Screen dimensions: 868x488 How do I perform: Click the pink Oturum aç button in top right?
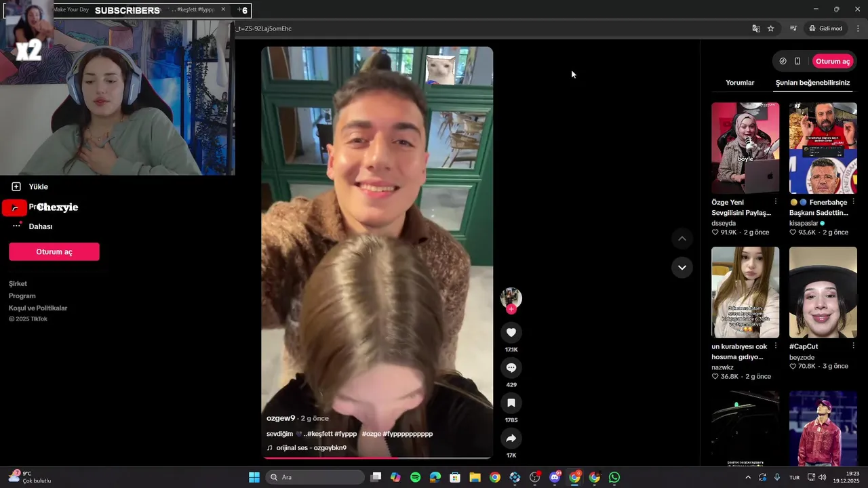pyautogui.click(x=833, y=61)
